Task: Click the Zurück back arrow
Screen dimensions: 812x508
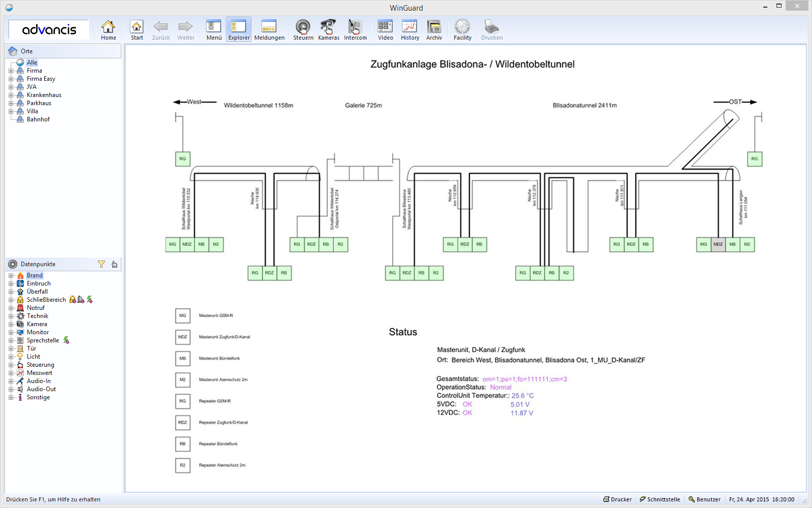Action: pos(161,30)
